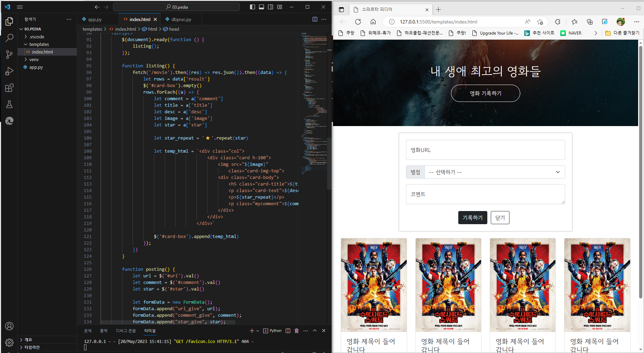Open the Extensions view in VS Code
Image resolution: width=644 pixels, height=353 pixels.
coord(9,88)
